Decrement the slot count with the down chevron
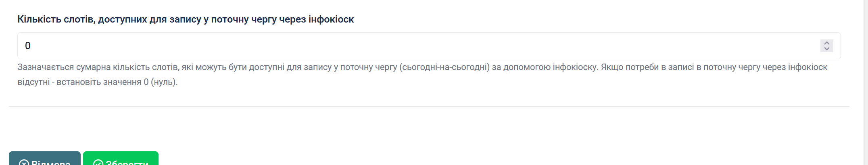Viewport: 868px width, 165px height. point(826,49)
